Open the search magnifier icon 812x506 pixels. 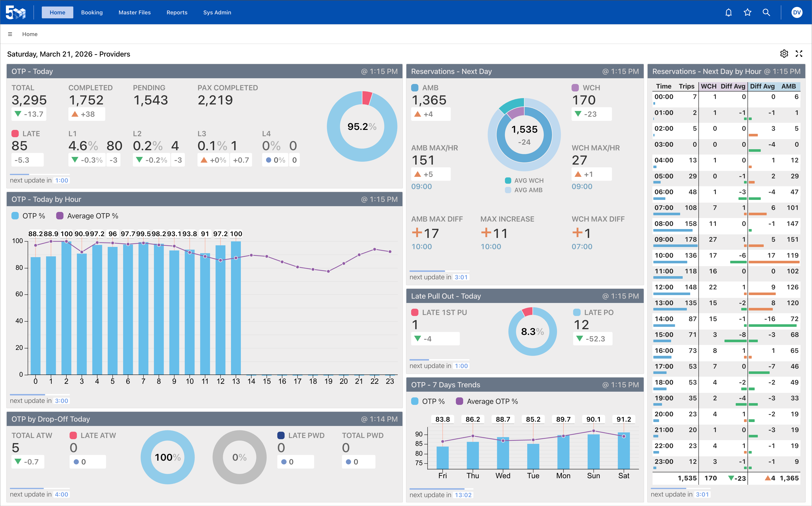click(x=766, y=12)
